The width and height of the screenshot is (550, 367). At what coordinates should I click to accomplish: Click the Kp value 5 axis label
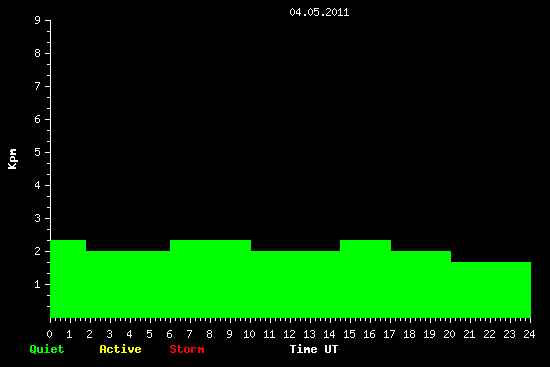38,152
